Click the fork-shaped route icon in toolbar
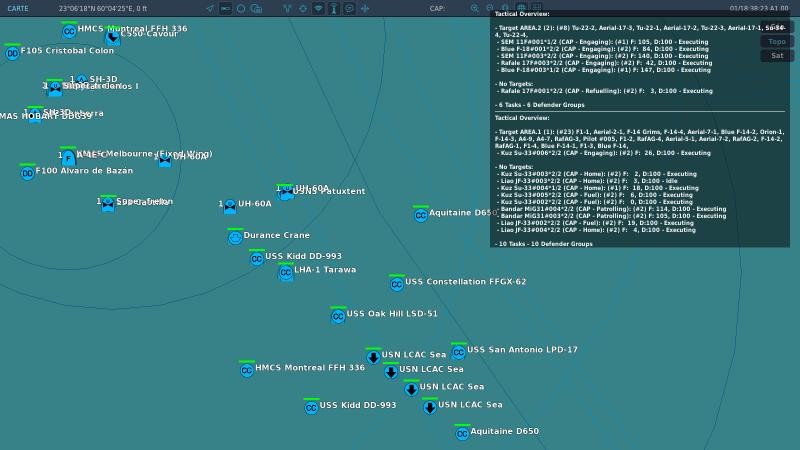Image resolution: width=800 pixels, height=450 pixels. pos(287,8)
